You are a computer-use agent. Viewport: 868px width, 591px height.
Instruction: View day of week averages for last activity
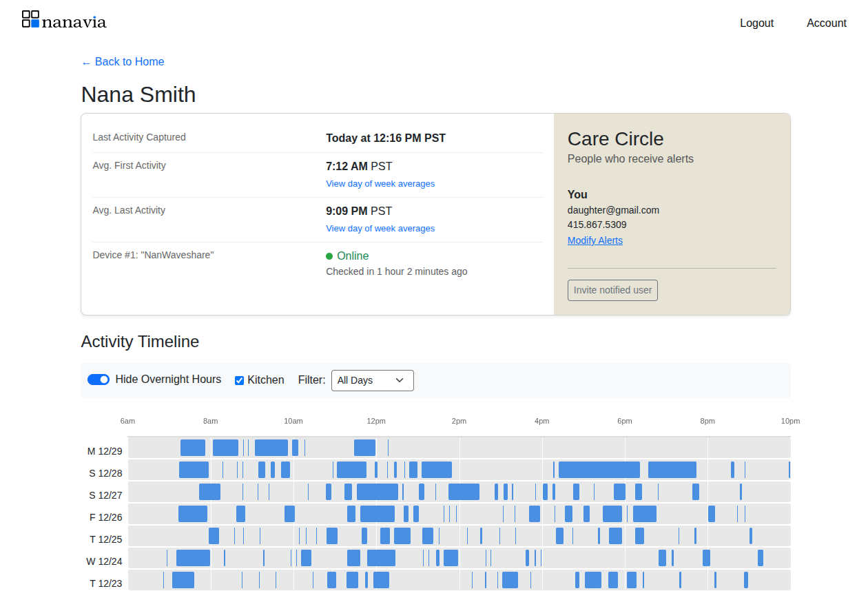[380, 228]
